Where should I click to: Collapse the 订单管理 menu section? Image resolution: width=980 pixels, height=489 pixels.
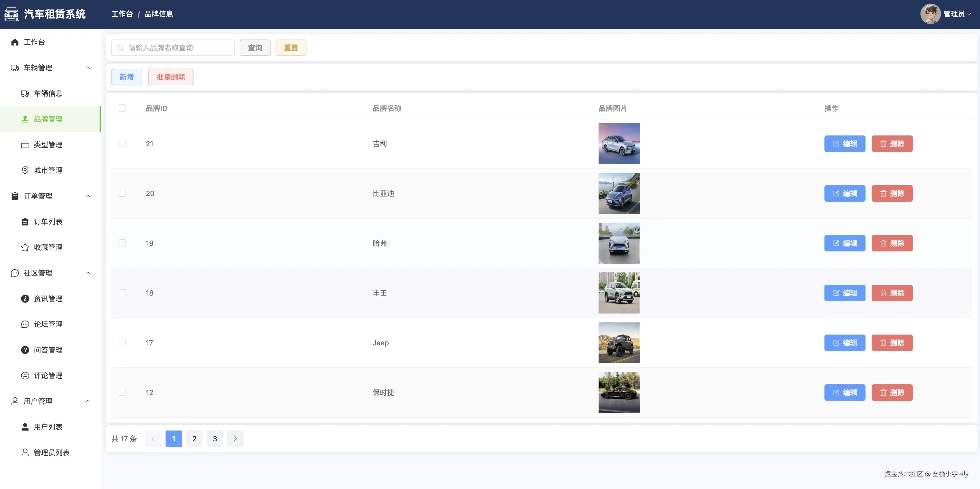pyautogui.click(x=88, y=196)
